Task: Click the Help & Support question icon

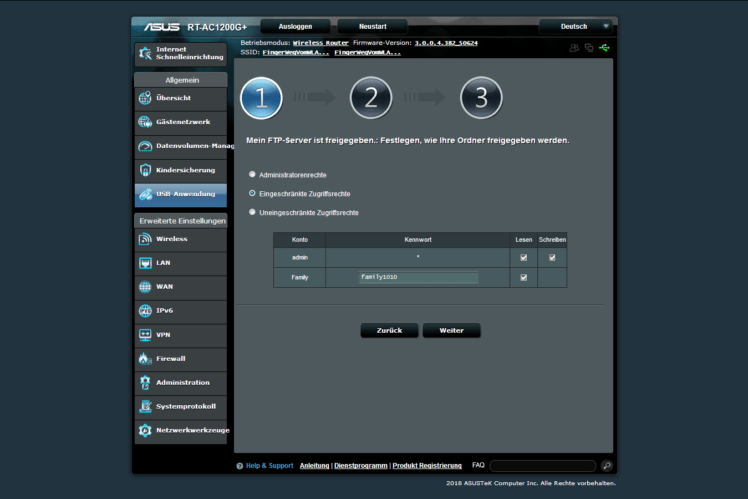Action: click(x=239, y=466)
